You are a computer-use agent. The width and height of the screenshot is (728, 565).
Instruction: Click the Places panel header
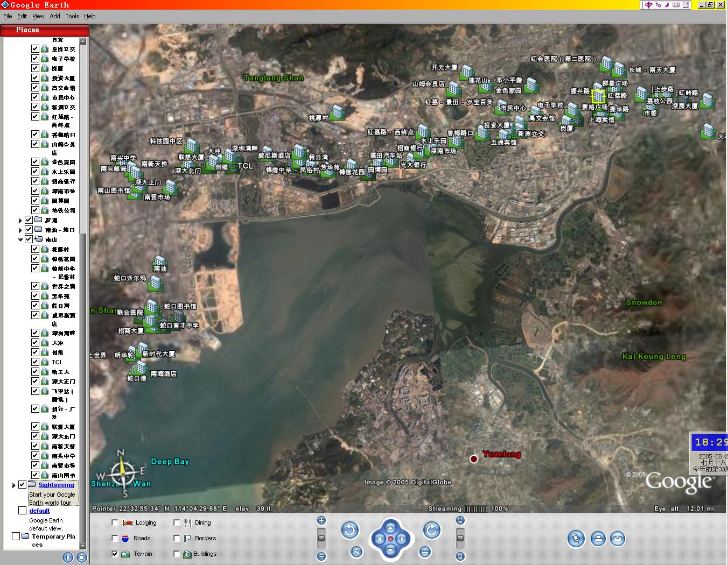(44, 30)
